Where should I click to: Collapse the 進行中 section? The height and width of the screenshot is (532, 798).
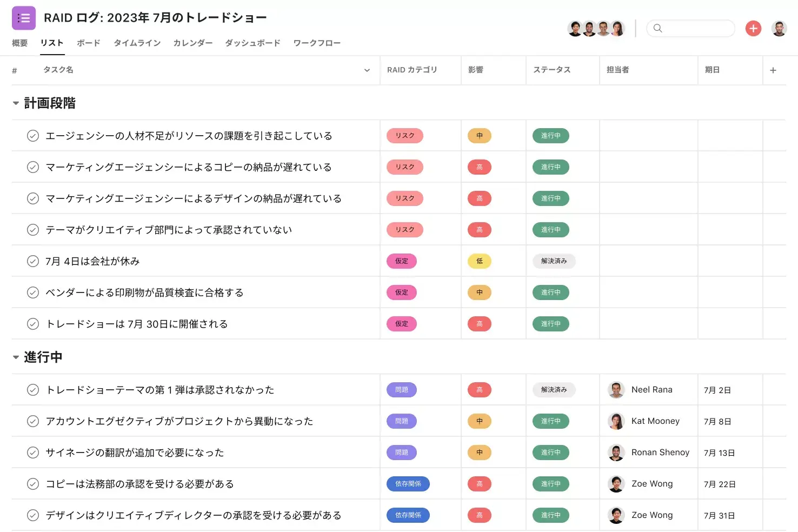coord(16,357)
